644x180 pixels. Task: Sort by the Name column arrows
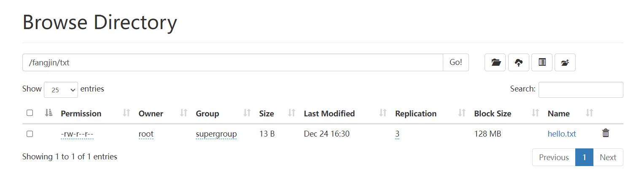(x=590, y=113)
